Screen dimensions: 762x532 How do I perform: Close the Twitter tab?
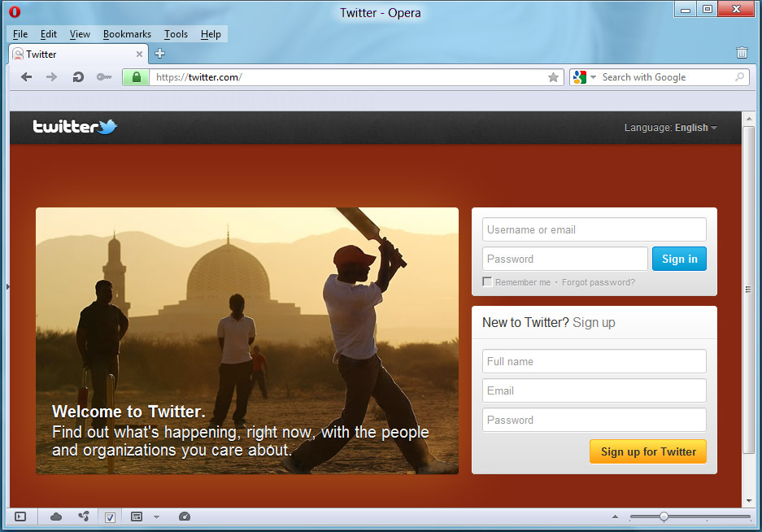tap(139, 54)
